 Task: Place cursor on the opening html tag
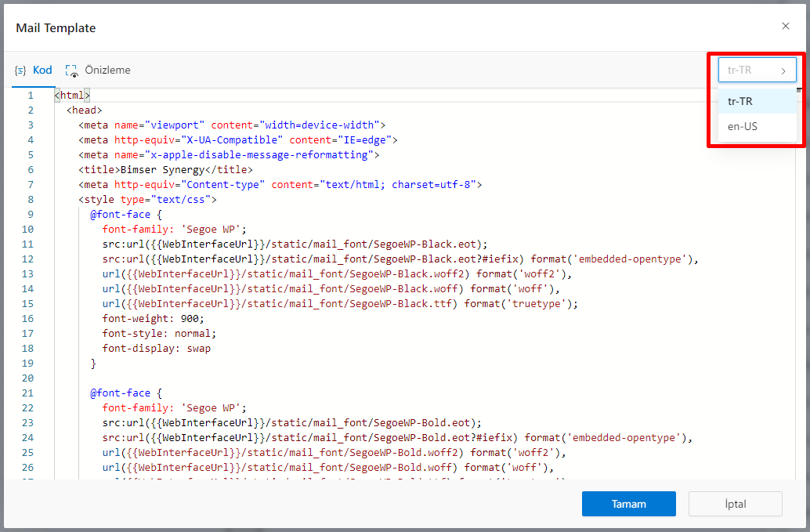72,96
